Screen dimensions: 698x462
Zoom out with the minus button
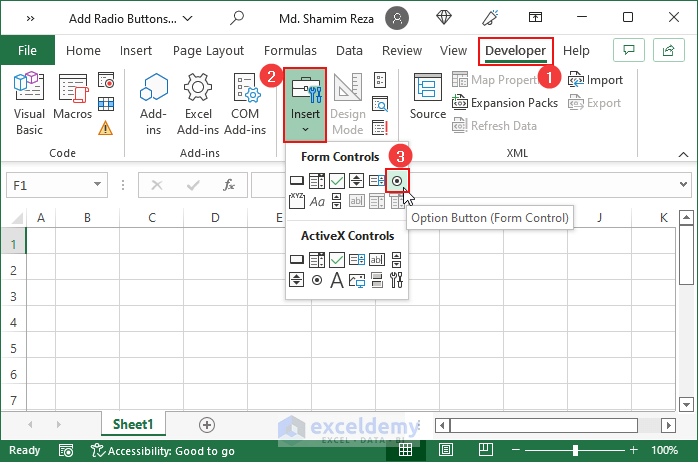[x=515, y=450]
